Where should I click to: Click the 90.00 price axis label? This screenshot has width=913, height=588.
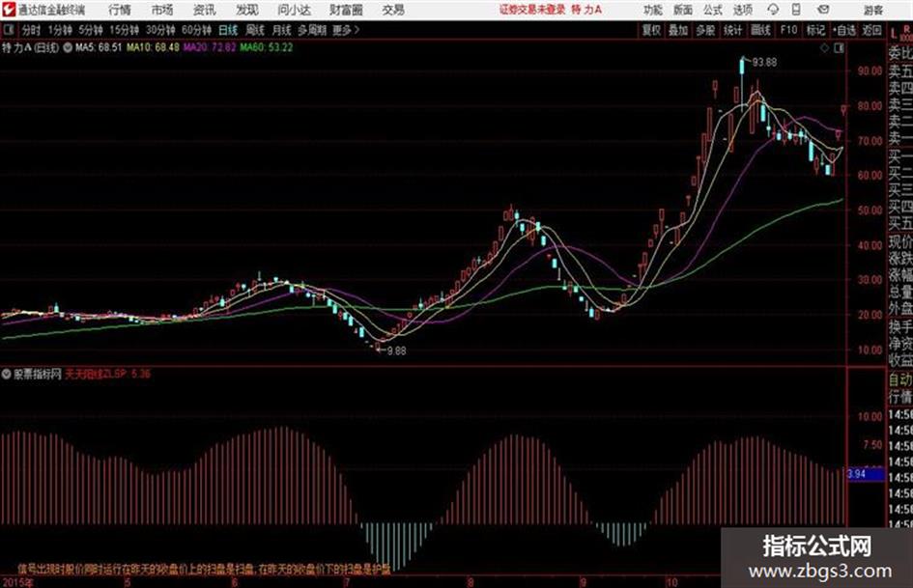(870, 70)
